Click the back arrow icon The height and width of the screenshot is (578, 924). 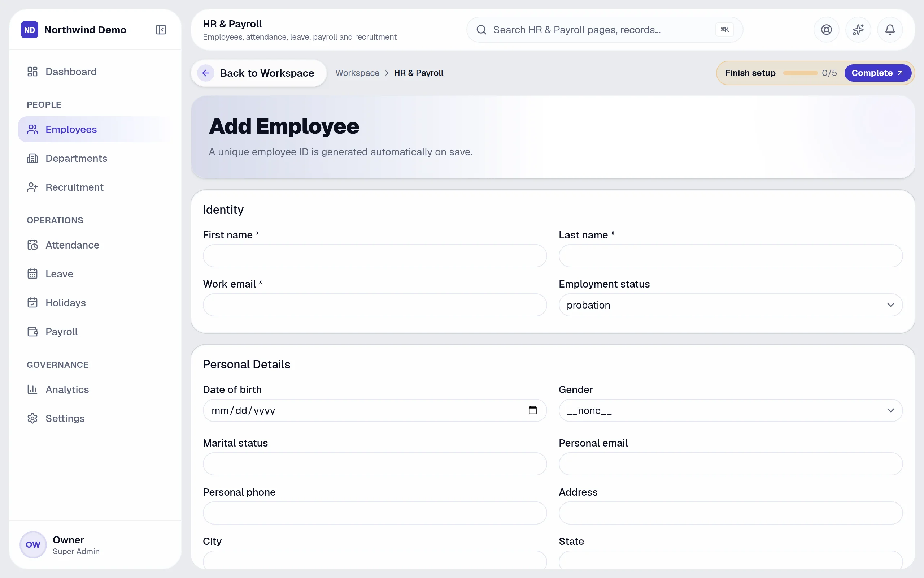(205, 73)
